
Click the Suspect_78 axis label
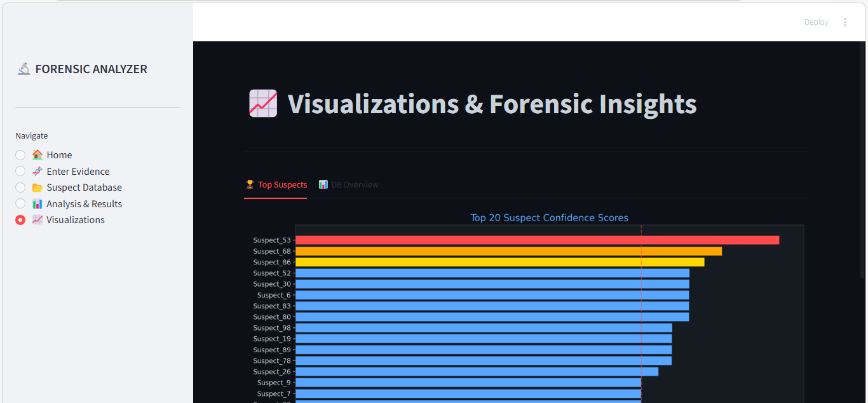click(272, 361)
